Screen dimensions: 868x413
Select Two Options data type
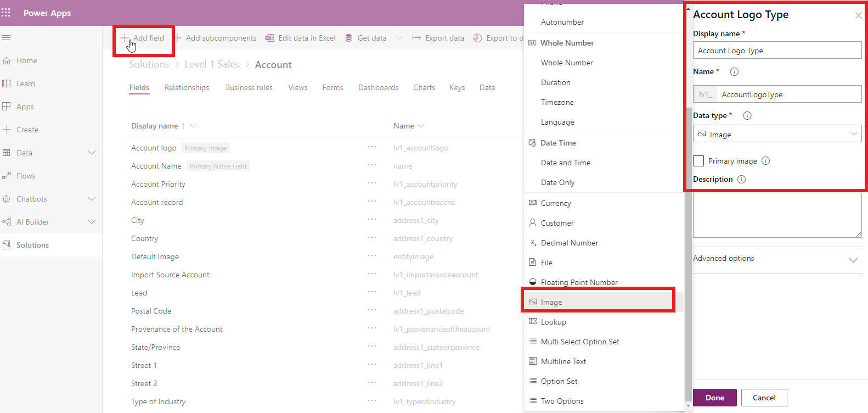point(604,401)
